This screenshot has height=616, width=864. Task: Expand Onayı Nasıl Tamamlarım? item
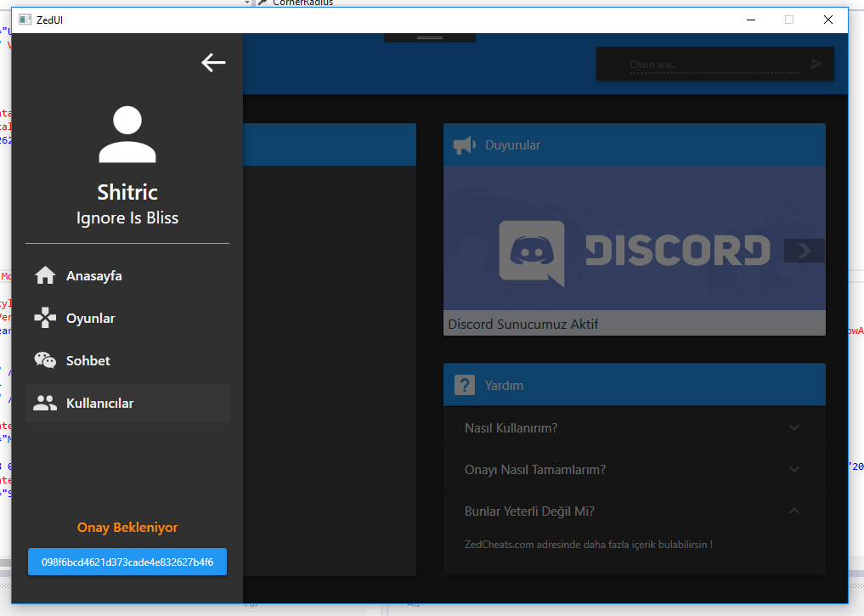[x=635, y=470]
